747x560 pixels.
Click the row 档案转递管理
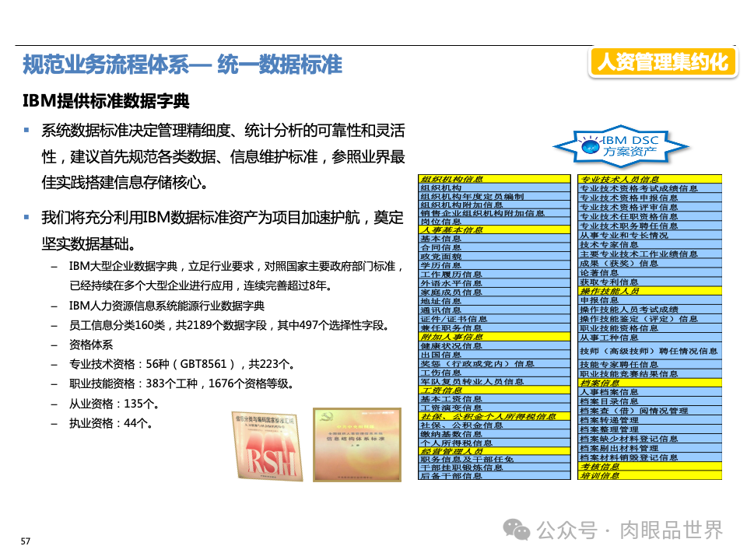(650, 421)
